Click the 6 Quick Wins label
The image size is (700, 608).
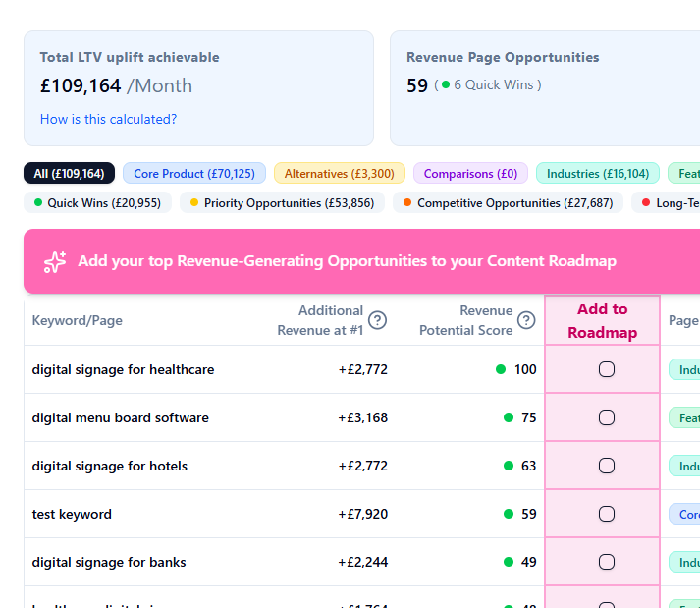[493, 84]
